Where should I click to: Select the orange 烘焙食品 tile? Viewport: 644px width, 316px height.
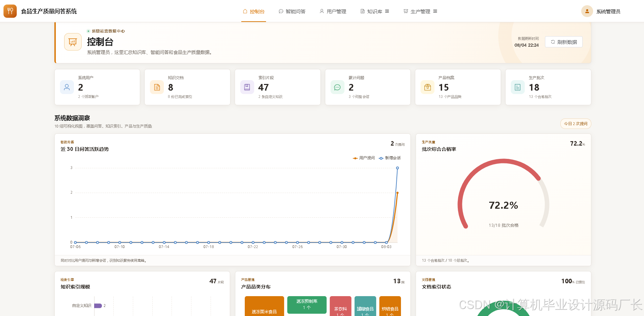coord(390,306)
